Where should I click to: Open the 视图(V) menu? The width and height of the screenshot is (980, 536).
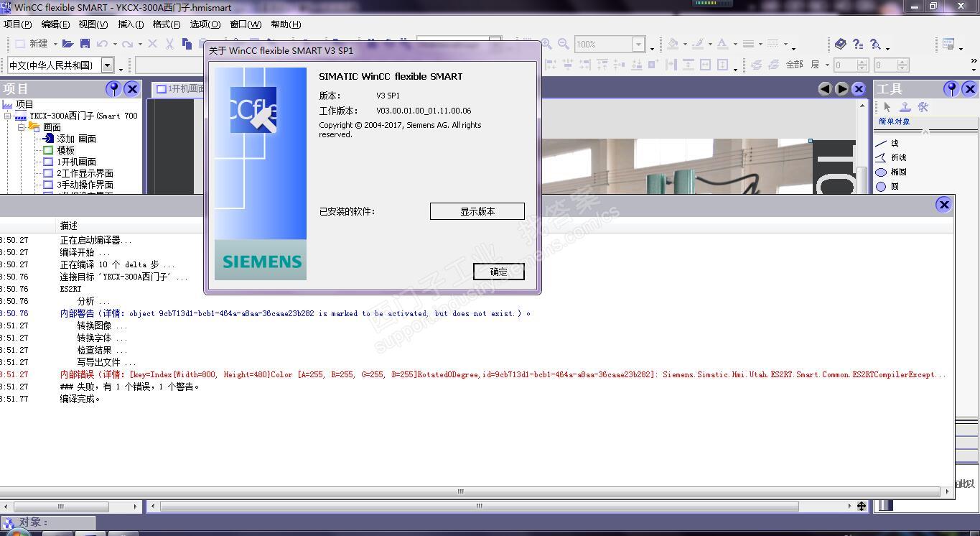pyautogui.click(x=93, y=24)
